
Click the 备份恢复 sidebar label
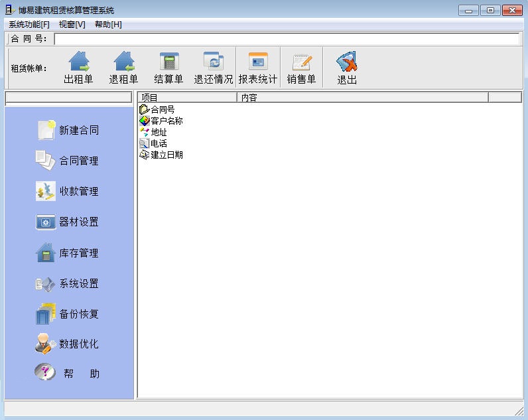79,314
